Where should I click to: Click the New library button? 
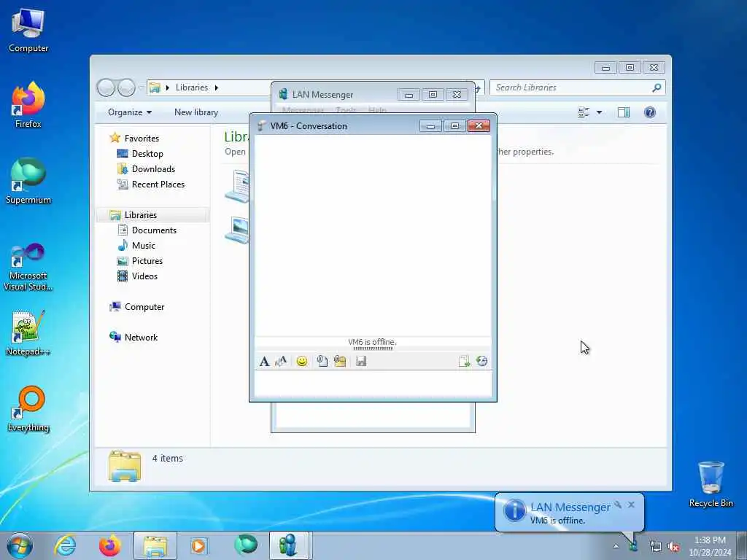click(x=196, y=112)
